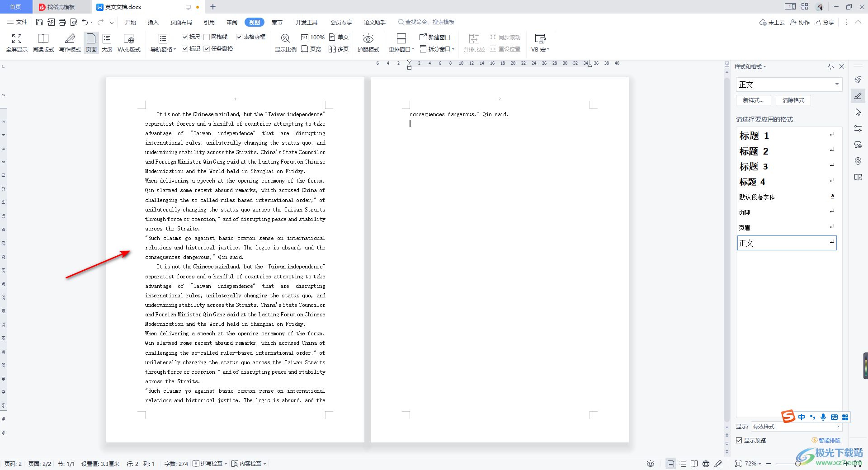Print the document from quick toolbar
This screenshot has width=868, height=470.
tap(62, 22)
